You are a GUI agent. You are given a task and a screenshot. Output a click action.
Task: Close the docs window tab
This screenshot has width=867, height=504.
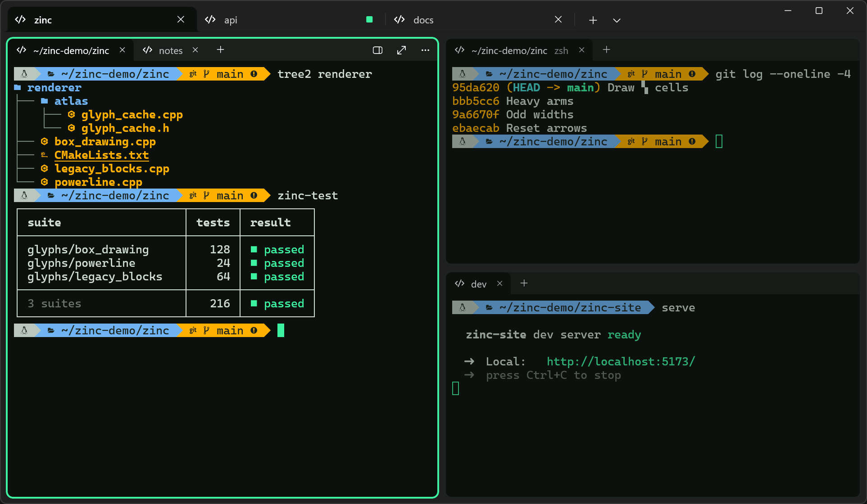(558, 19)
